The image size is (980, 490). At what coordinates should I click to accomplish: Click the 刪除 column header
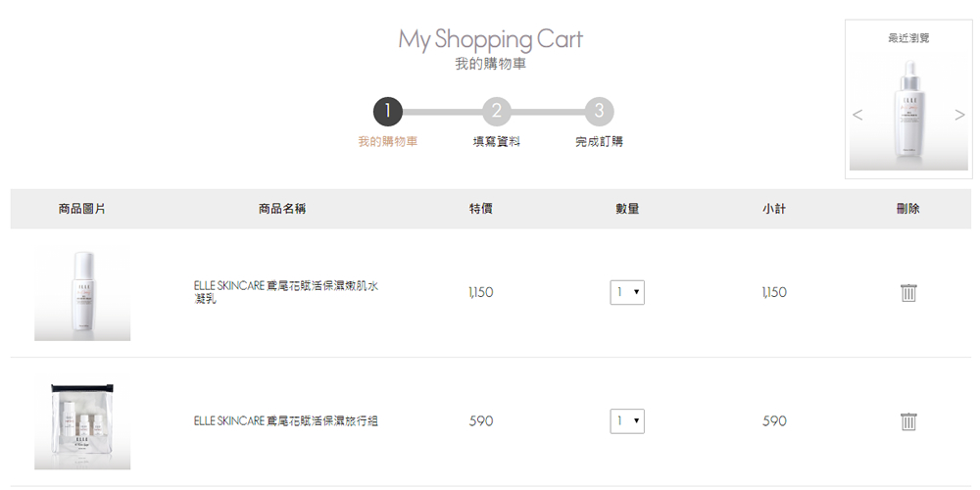(x=908, y=209)
